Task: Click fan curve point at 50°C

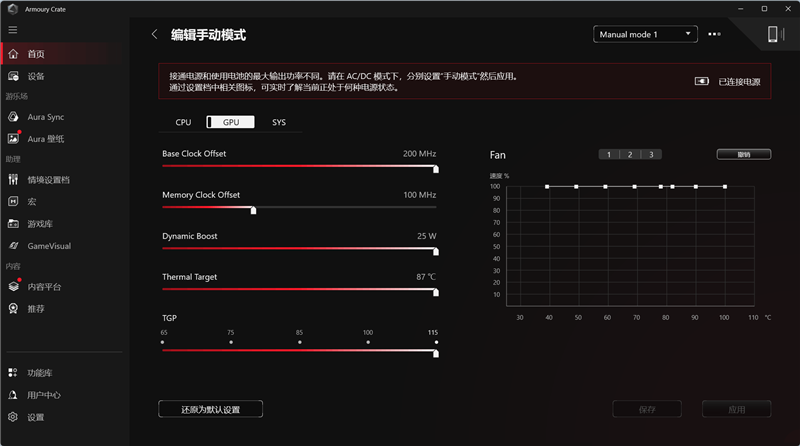Action: pos(576,187)
